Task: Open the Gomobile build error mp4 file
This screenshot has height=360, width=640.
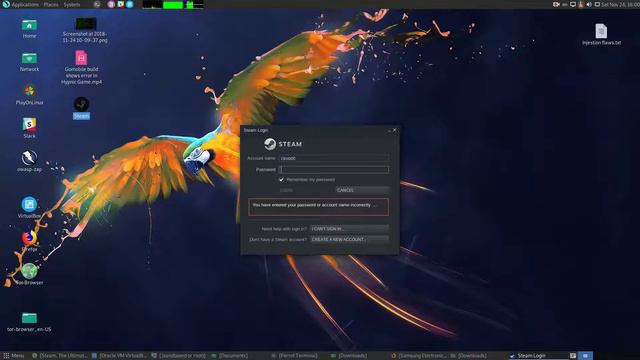Action: tap(81, 67)
